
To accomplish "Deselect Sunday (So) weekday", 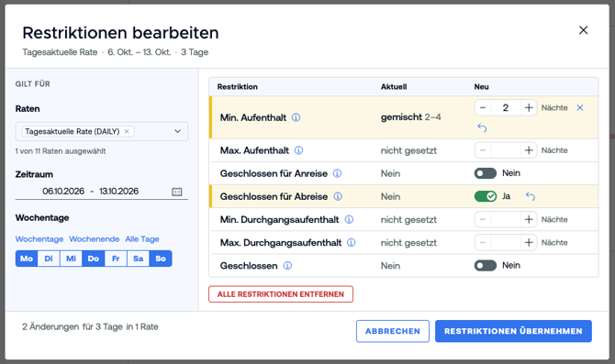I will 161,259.
